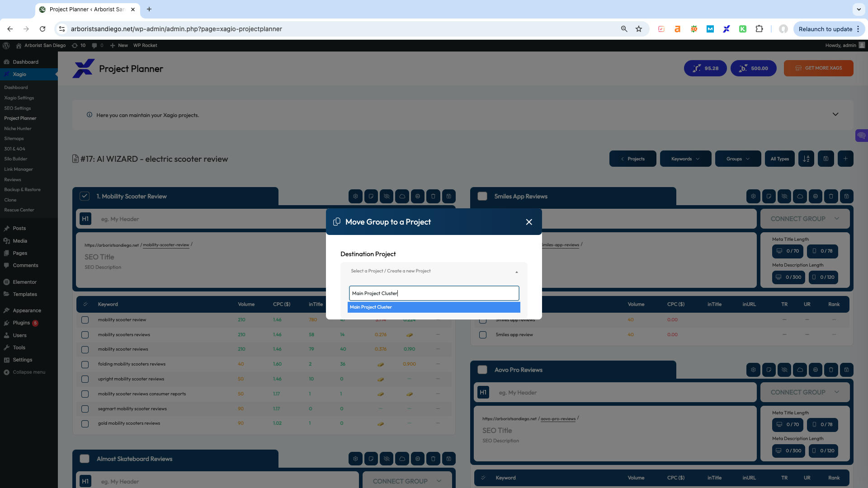Image resolution: width=868 pixels, height=488 pixels.
Task: Open the Groups dropdown menu
Action: coord(738,159)
